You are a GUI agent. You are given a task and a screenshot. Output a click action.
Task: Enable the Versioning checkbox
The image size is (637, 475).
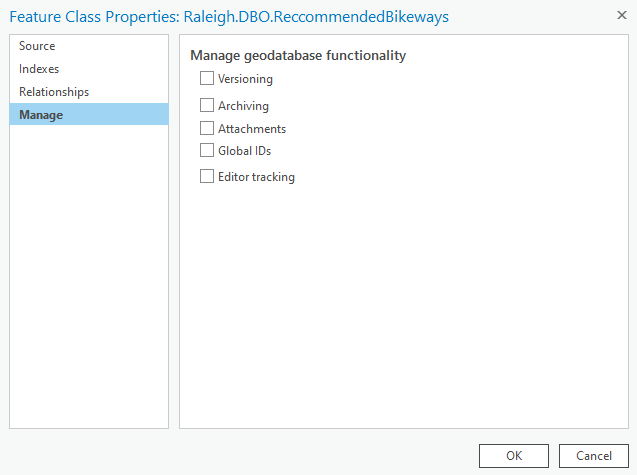207,78
